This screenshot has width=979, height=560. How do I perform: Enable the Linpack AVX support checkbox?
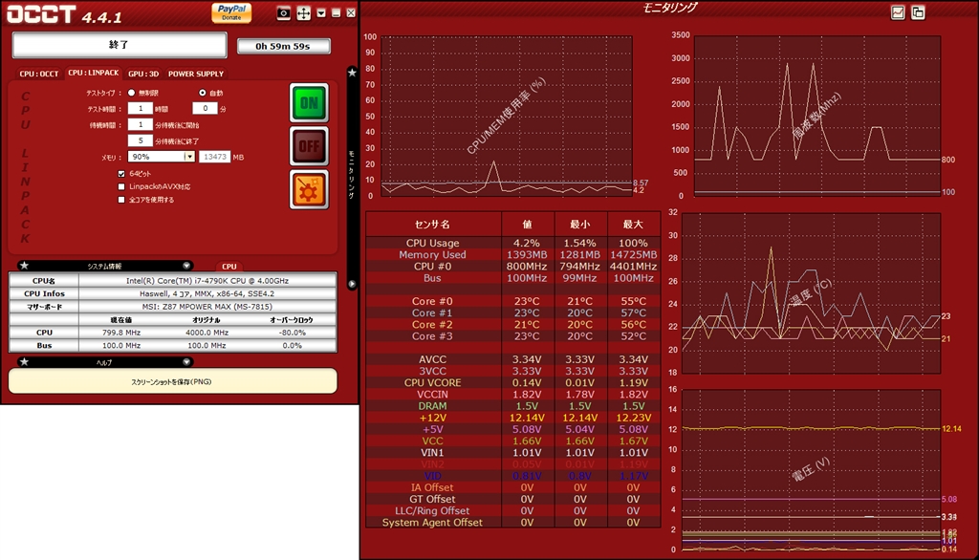[x=121, y=186]
